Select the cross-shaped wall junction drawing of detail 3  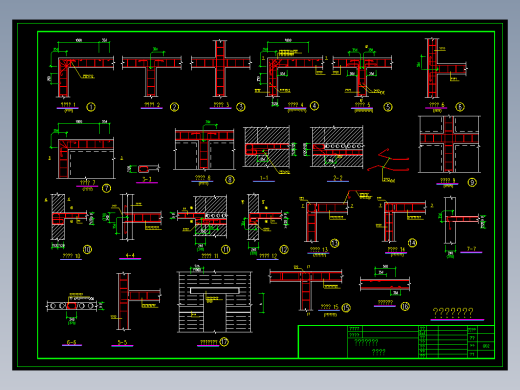point(221,68)
